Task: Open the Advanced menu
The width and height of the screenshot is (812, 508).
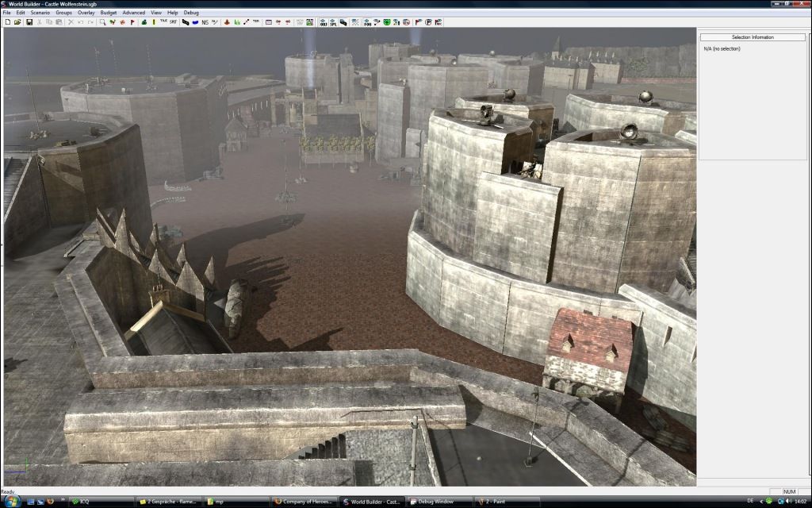Action: pos(133,13)
